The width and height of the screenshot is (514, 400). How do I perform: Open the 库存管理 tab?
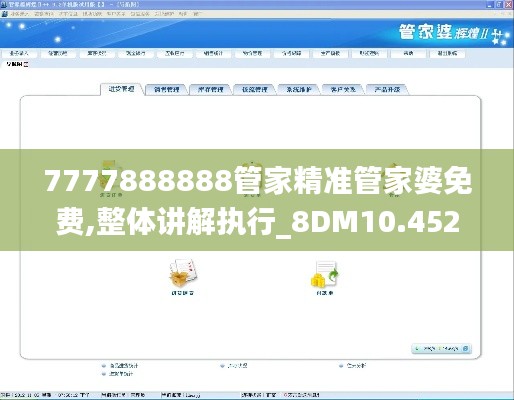pos(211,89)
